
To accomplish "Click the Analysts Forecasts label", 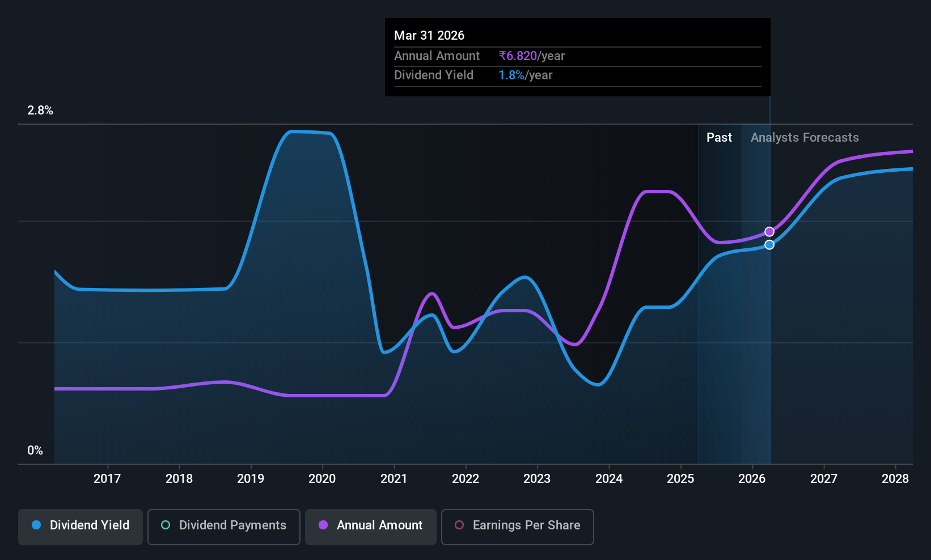I will (x=805, y=138).
